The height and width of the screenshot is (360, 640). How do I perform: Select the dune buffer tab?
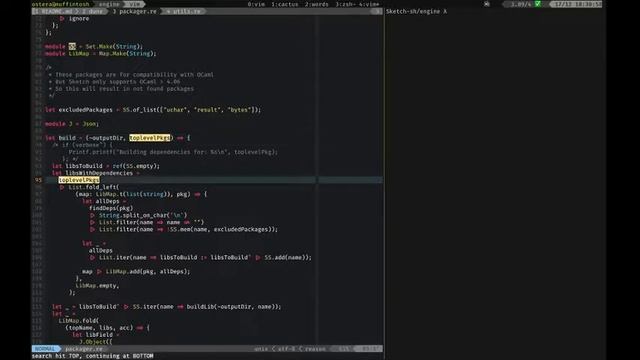tap(93, 11)
